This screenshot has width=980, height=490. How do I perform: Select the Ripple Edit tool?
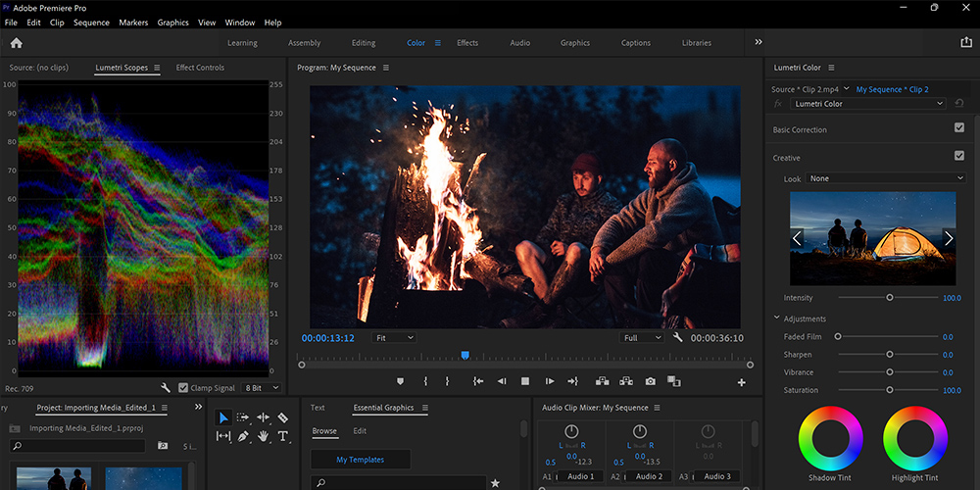pos(263,417)
